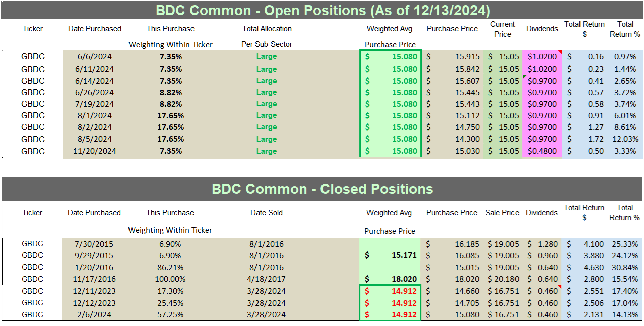Click the 8.61% total return cell
The image size is (644, 326).
coord(626,127)
